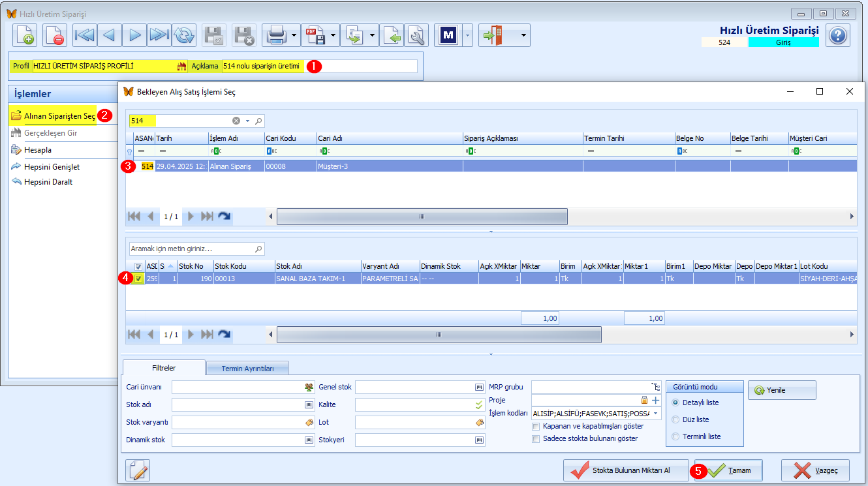The height and width of the screenshot is (486, 868).
Task: Expand the İşlem kodları dropdown
Action: (656, 413)
